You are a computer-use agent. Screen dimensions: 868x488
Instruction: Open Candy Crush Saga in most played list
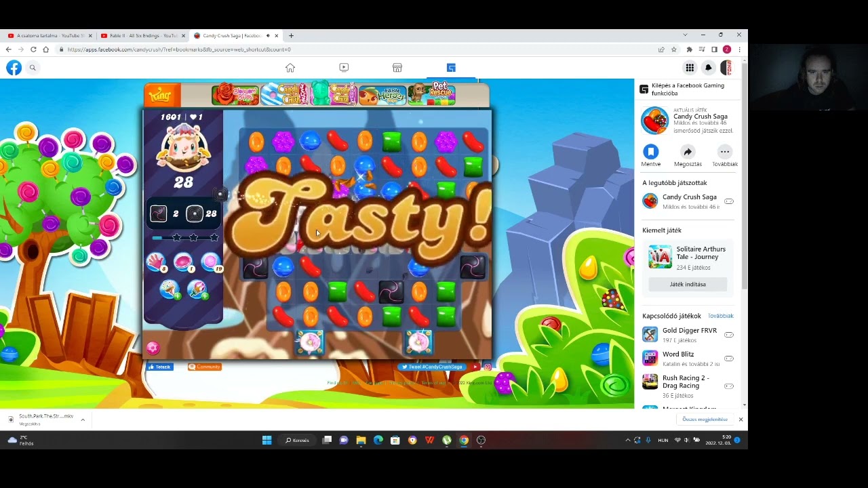coord(688,201)
